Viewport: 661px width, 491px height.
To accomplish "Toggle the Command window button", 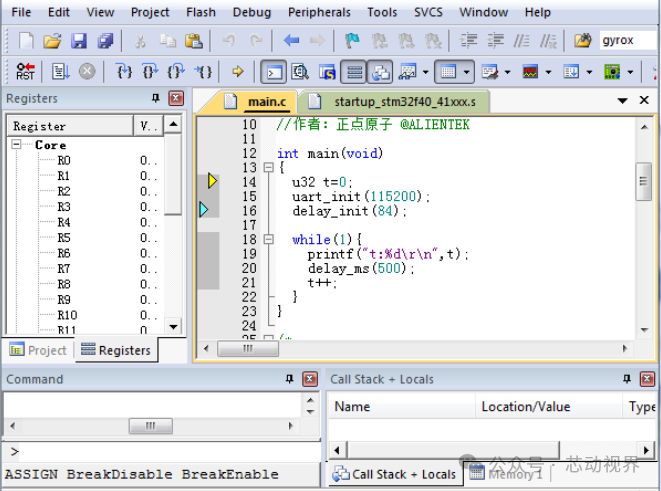I will [x=274, y=72].
